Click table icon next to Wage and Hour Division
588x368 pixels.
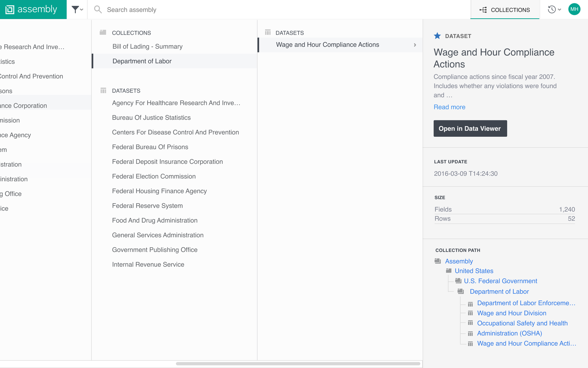tap(470, 313)
